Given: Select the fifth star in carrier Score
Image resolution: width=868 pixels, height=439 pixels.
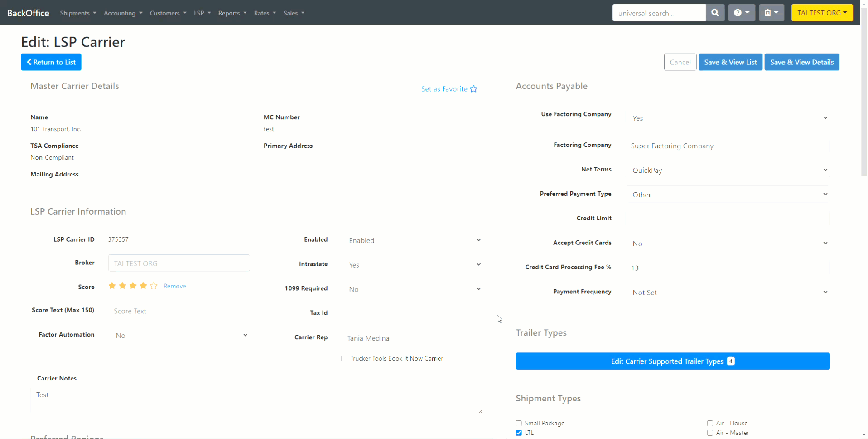Looking at the screenshot, I should (154, 286).
